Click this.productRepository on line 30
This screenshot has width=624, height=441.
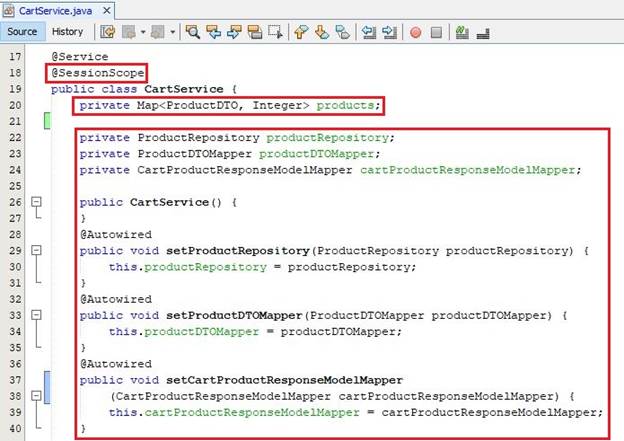pos(188,267)
